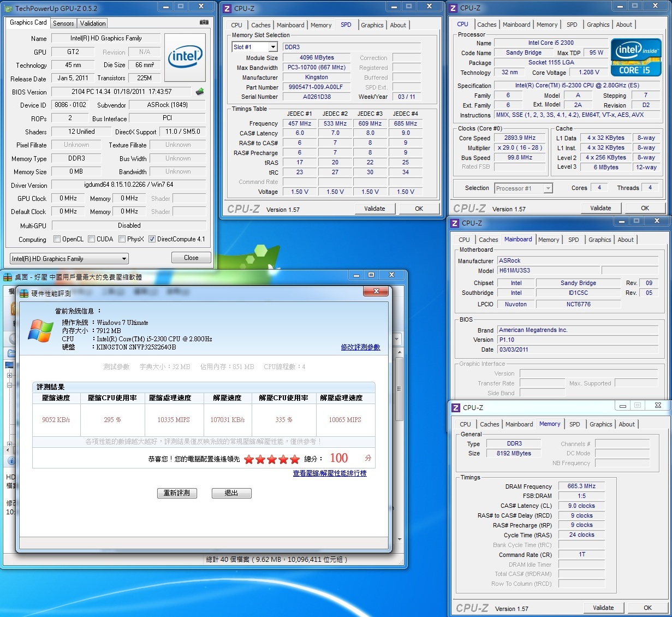The width and height of the screenshot is (672, 617).
Task: Click the H61M/U3S3 model field
Action: coord(549,270)
